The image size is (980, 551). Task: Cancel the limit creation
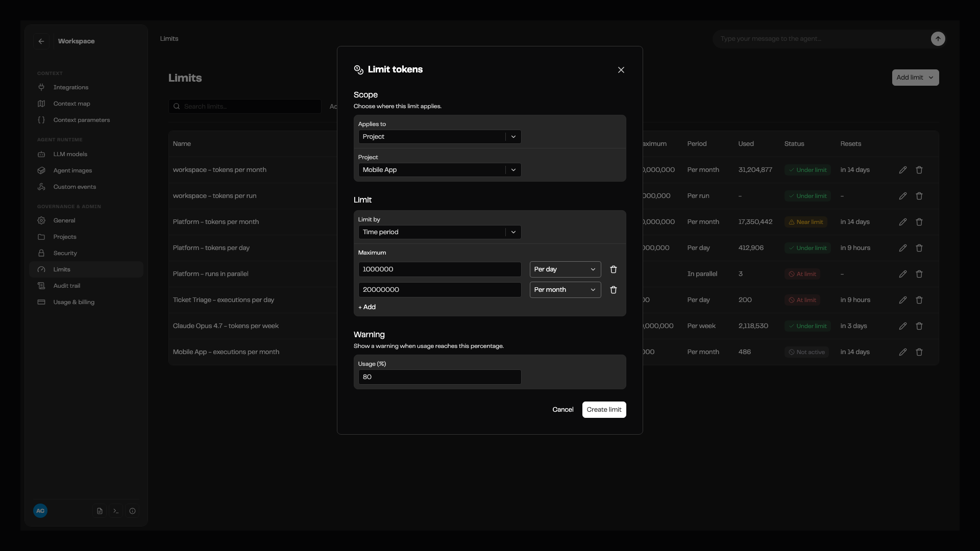click(x=562, y=410)
